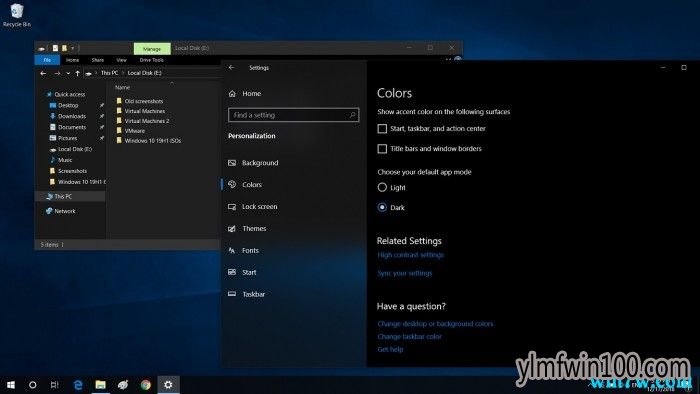The image size is (700, 394).
Task: Open Documents in Quick access
Action: pos(67,127)
